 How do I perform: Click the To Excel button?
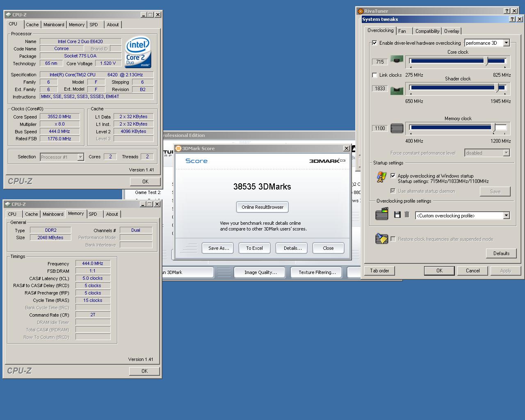click(x=254, y=248)
